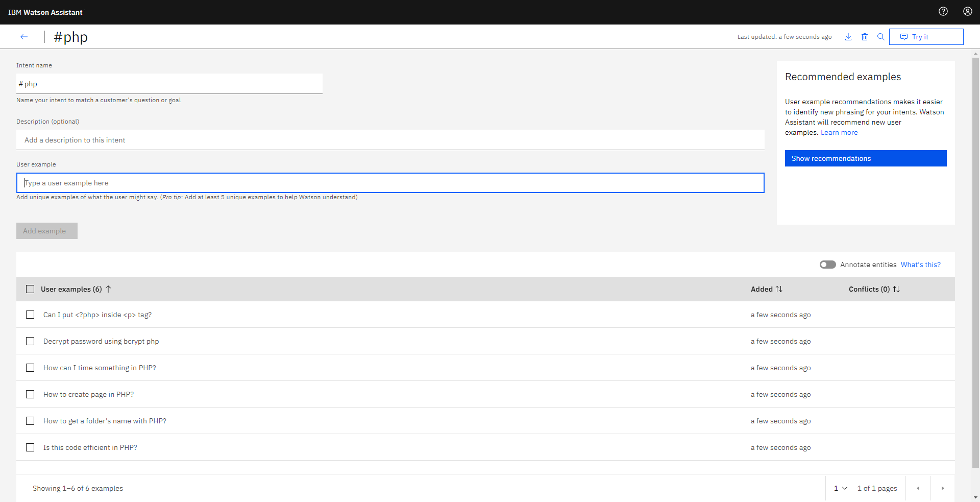980x502 pixels.
Task: Click the Add example button
Action: (47, 231)
